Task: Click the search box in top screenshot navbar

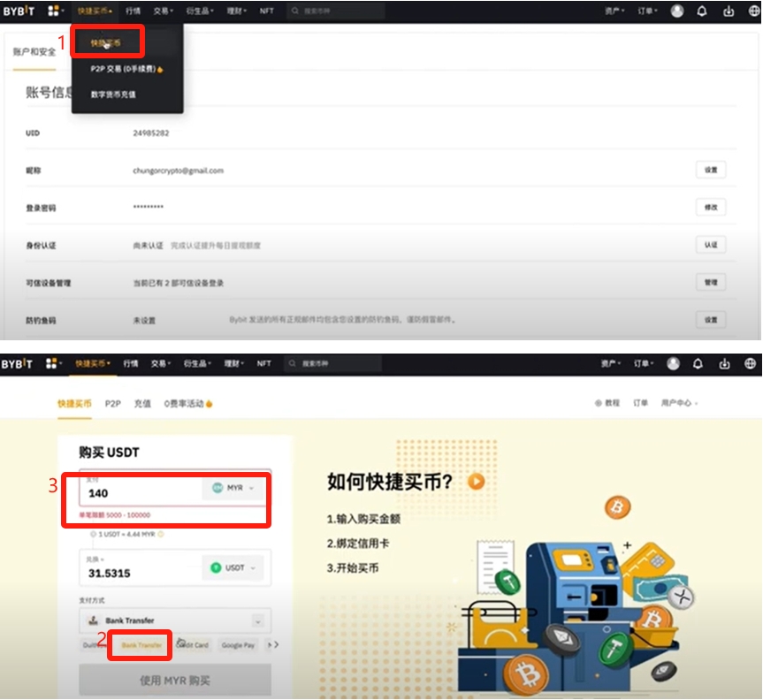Action: tap(336, 11)
